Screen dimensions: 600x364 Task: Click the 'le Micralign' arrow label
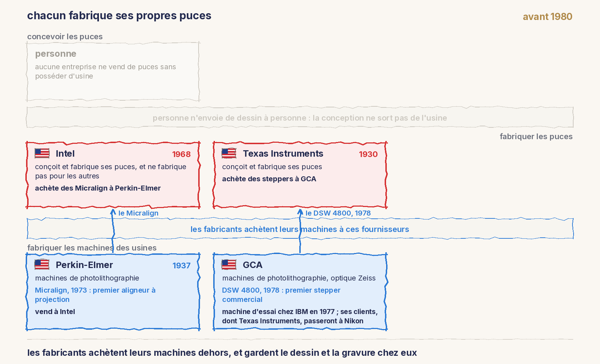[138, 213]
